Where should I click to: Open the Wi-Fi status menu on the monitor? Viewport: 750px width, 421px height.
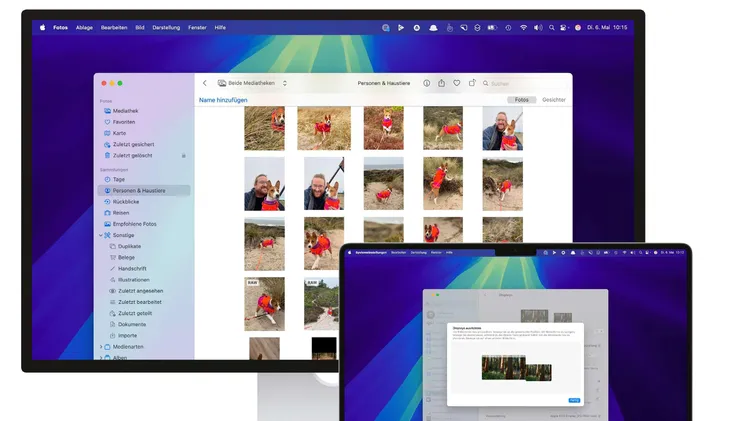tap(523, 28)
